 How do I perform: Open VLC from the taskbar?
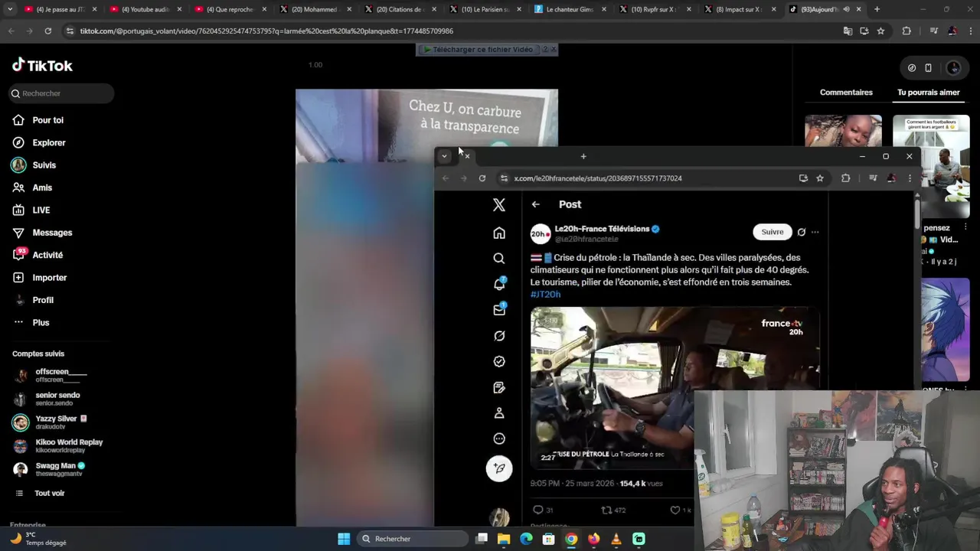616,539
